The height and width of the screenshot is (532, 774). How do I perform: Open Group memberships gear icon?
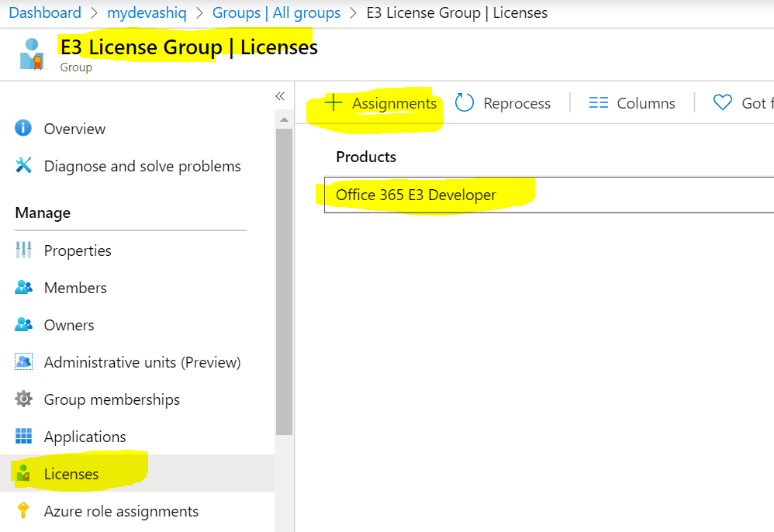[x=23, y=399]
